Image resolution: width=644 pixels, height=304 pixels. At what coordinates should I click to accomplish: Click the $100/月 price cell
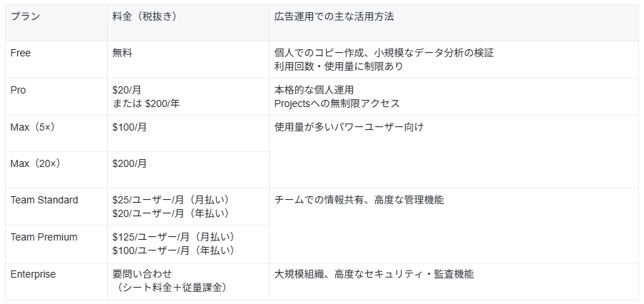[188, 133]
